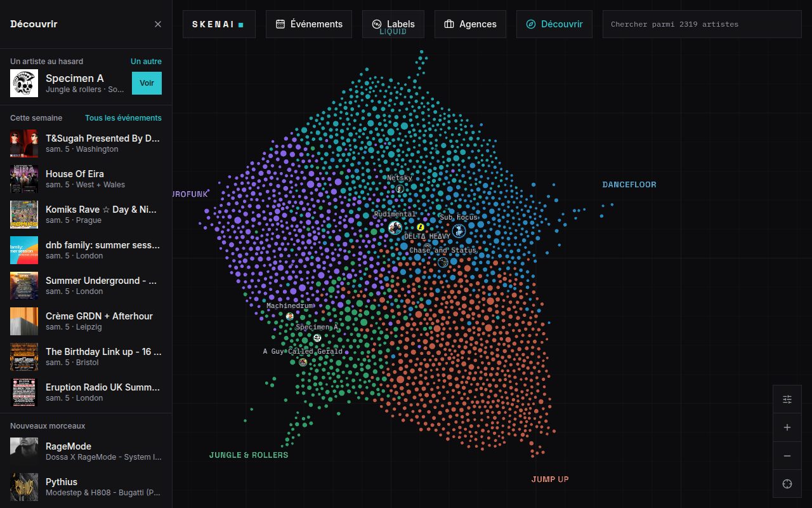The image size is (812, 508).
Task: Click the Voir button for Specimen A
Action: [147, 83]
